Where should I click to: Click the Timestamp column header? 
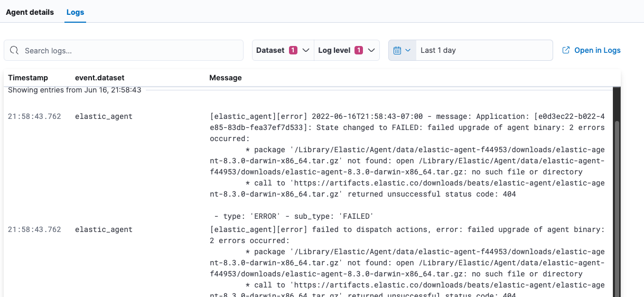point(28,78)
